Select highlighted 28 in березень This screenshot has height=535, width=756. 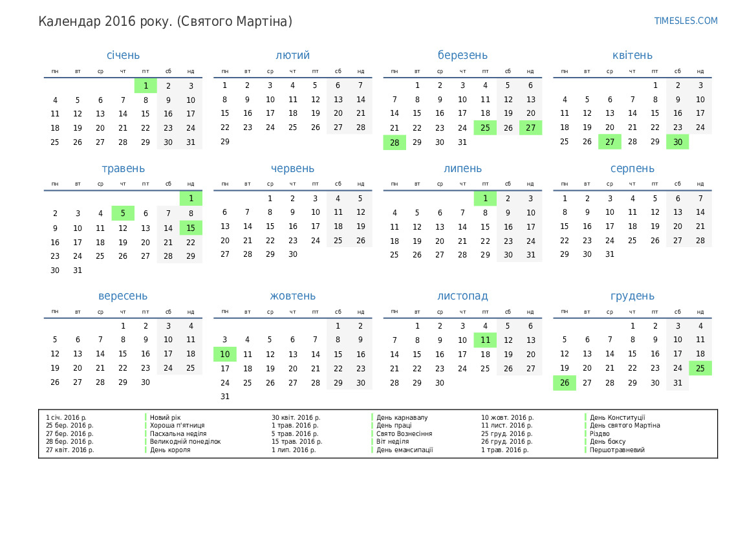tap(394, 142)
